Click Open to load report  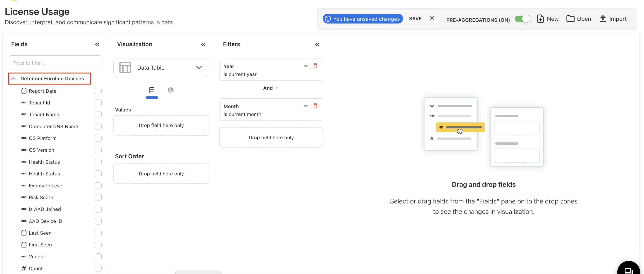click(x=579, y=19)
